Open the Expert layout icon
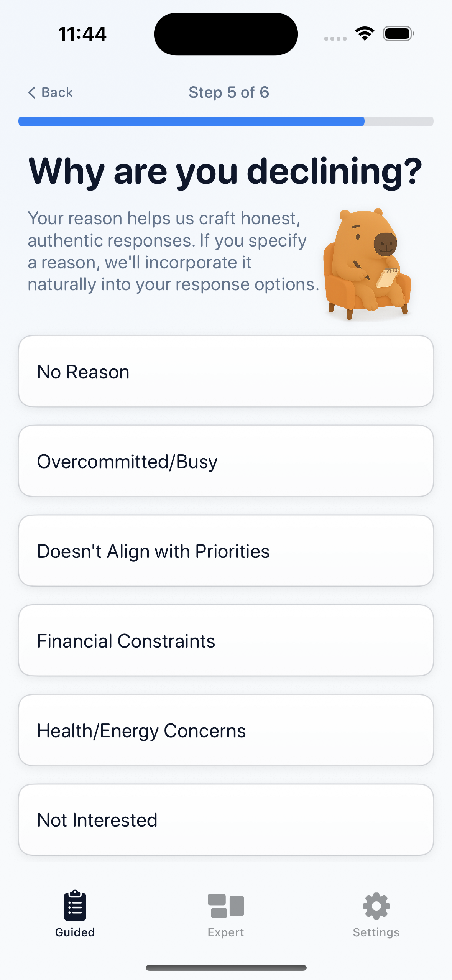Image resolution: width=452 pixels, height=980 pixels. [x=226, y=906]
